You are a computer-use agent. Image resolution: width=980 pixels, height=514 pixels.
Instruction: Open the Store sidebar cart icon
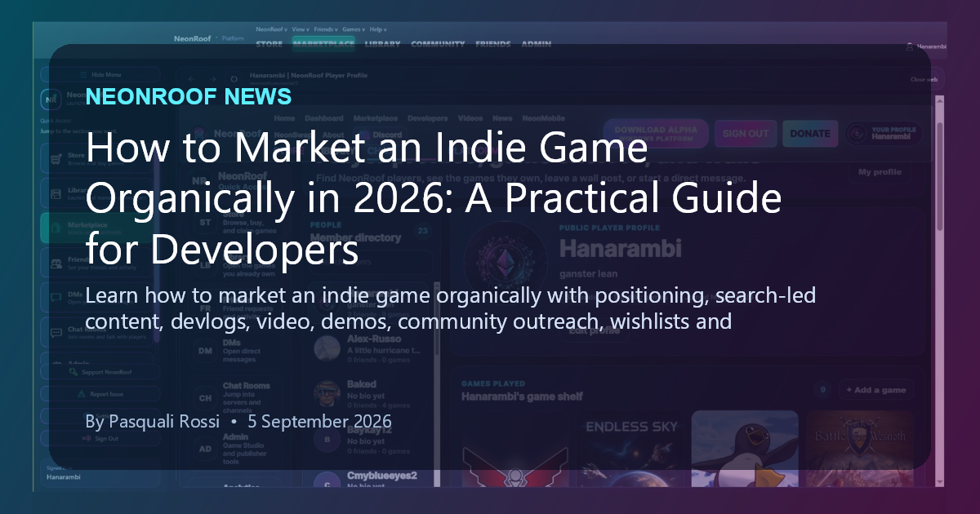point(56,157)
